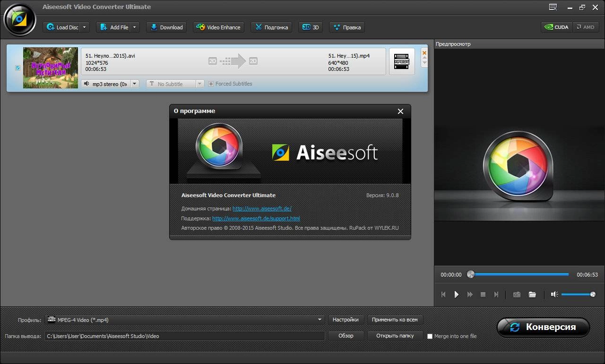The width and height of the screenshot is (605, 364).
Task: Toggle NVIDIA CUDA acceleration
Action: click(x=557, y=27)
